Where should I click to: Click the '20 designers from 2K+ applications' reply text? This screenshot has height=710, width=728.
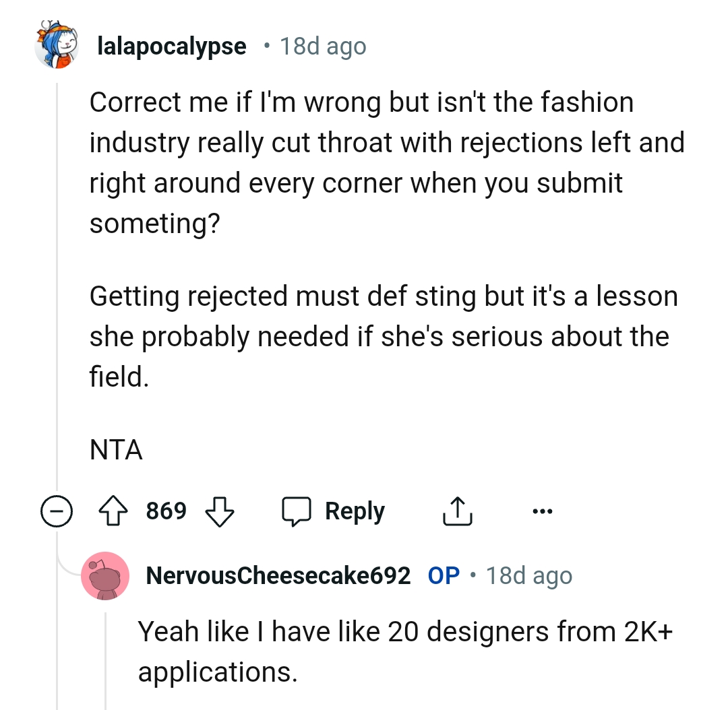pyautogui.click(x=406, y=651)
